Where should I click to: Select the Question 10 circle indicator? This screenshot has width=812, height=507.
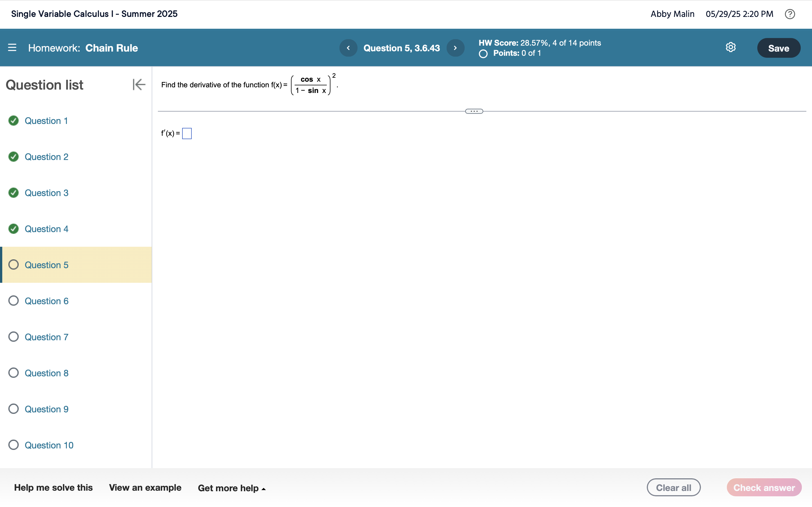14,445
